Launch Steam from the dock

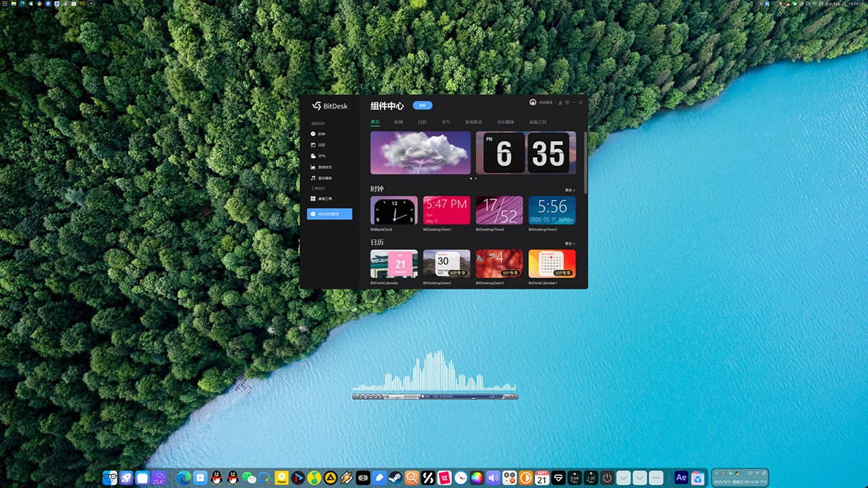pyautogui.click(x=395, y=478)
